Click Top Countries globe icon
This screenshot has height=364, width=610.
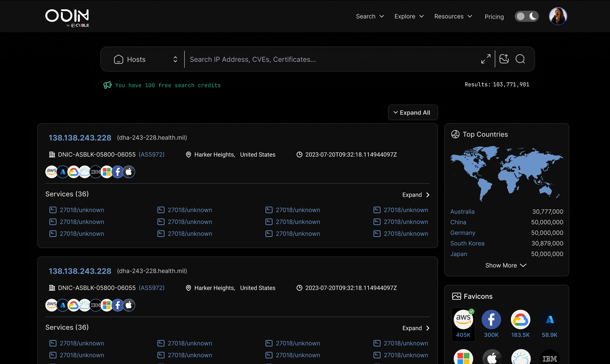(x=455, y=134)
